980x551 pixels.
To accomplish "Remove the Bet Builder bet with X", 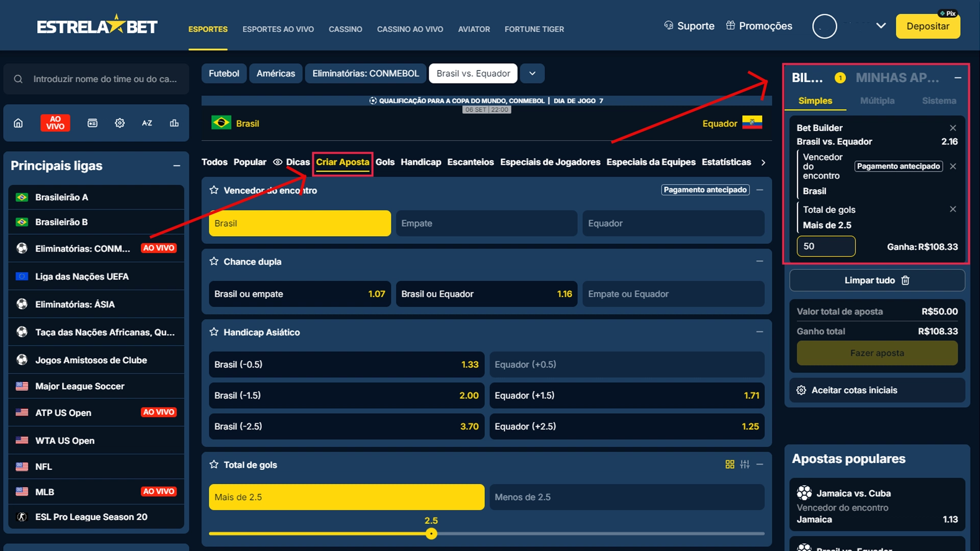I will 953,128.
